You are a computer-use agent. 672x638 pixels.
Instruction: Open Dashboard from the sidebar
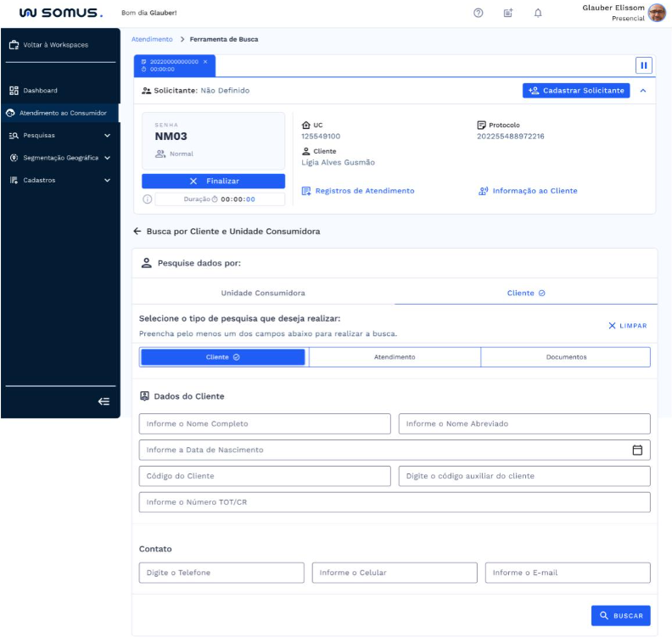point(40,90)
